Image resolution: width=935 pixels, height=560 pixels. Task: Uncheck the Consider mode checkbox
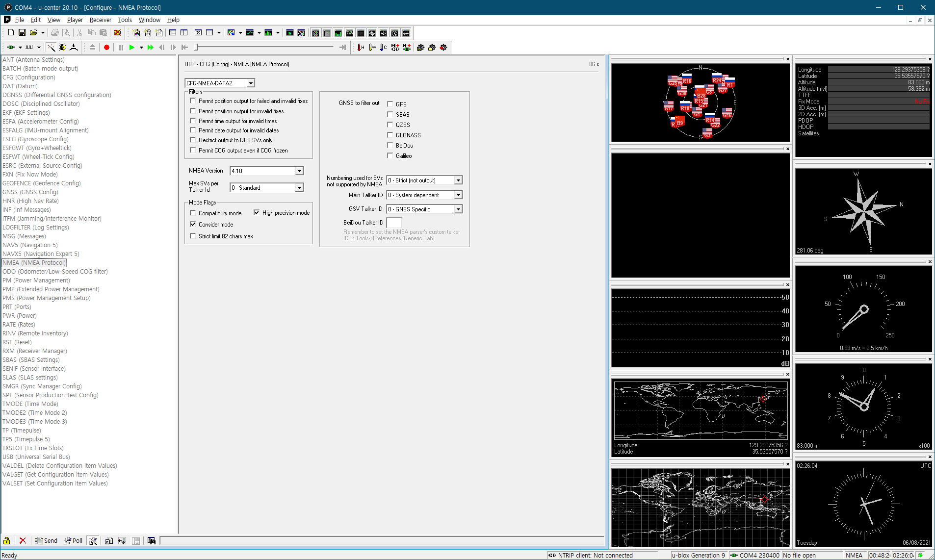coord(193,224)
